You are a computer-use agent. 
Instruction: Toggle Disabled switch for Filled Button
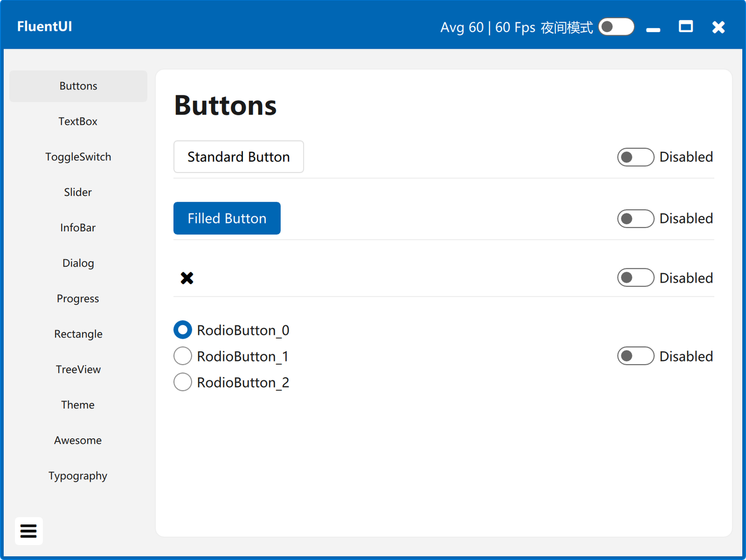pyautogui.click(x=636, y=219)
